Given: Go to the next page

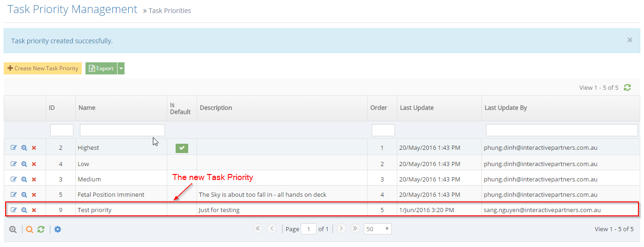Looking at the screenshot, I should (341, 228).
